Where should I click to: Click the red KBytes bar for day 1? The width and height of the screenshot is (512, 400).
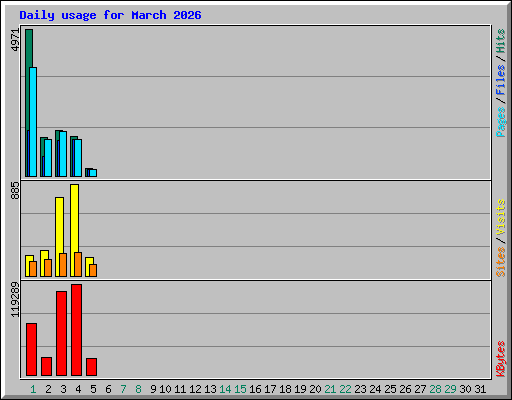point(31,349)
